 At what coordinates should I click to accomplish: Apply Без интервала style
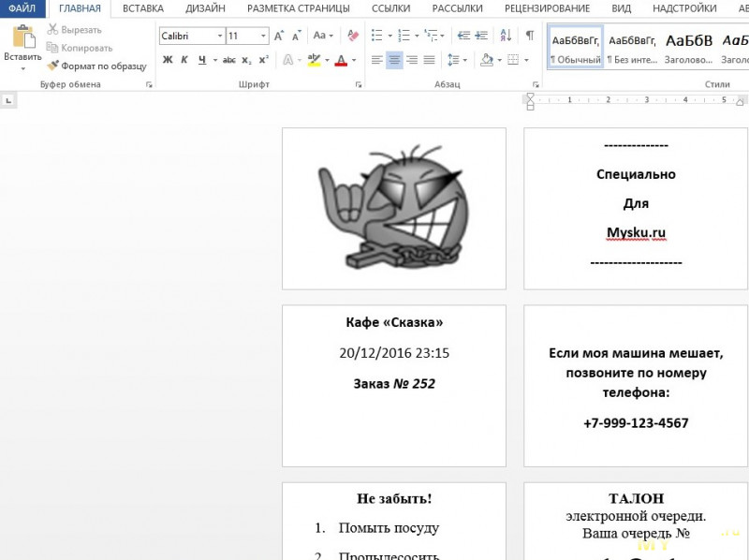(x=633, y=48)
